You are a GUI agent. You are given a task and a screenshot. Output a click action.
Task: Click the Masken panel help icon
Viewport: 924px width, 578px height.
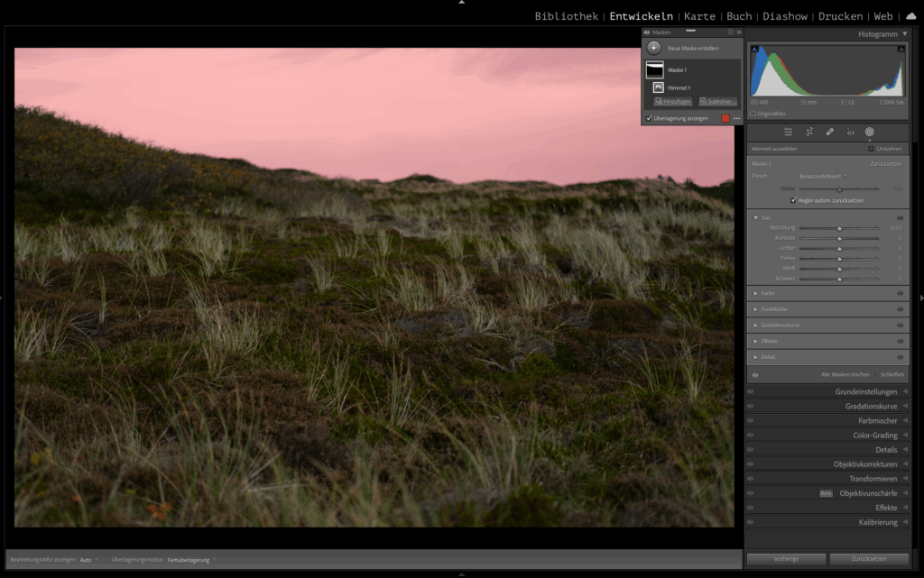point(730,32)
